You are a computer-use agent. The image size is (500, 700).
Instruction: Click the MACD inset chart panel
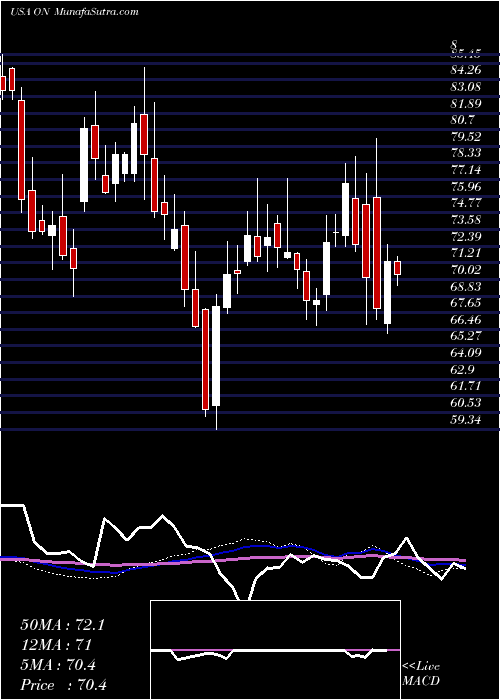(x=275, y=650)
